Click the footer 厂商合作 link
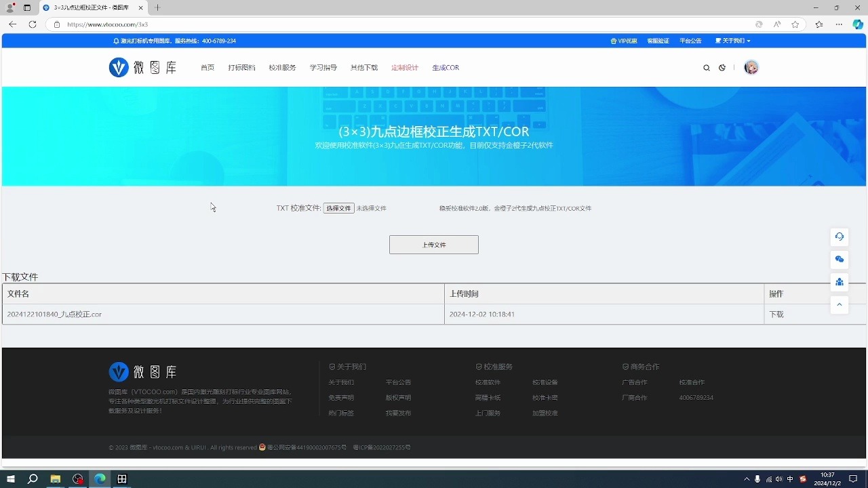The width and height of the screenshot is (868, 488). 635,398
